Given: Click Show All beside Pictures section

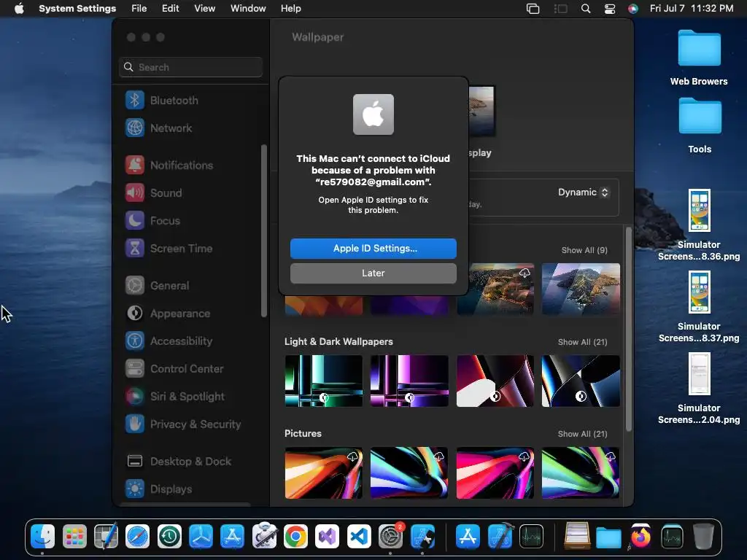Looking at the screenshot, I should [582, 434].
